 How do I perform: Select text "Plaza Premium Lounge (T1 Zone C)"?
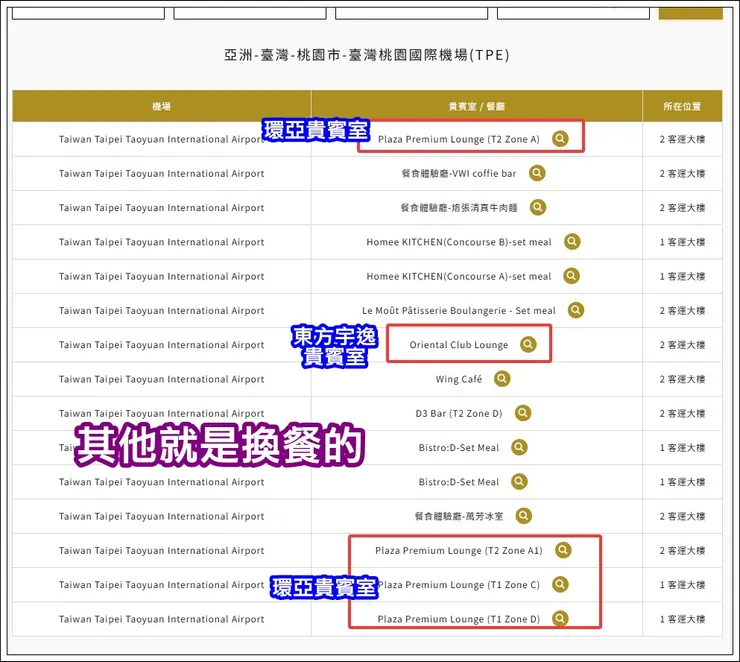pyautogui.click(x=459, y=585)
